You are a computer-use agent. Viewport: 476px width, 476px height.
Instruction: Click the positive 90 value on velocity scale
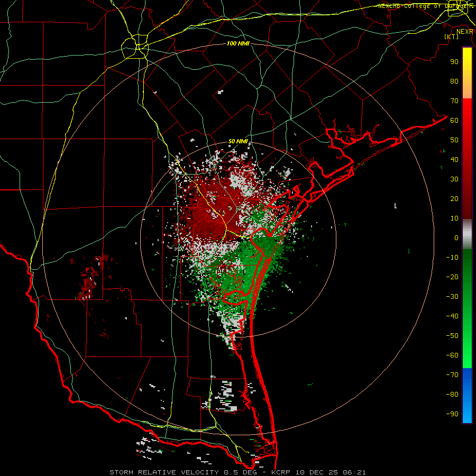click(x=454, y=62)
